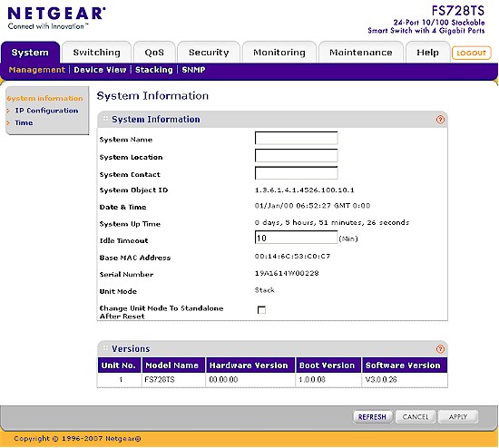Screen dimensions: 499x448
Task: Go to the Security tab
Action: pos(209,53)
